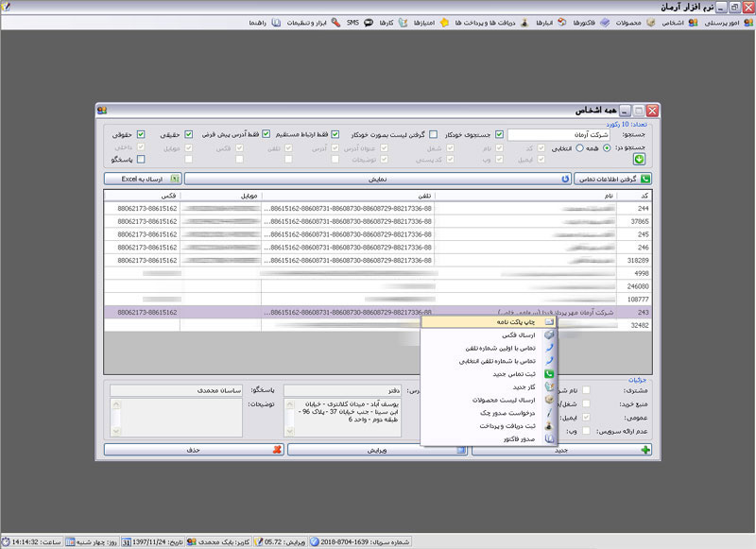756x549 pixels.
Task: Click the توضیحات text area
Action: [x=177, y=418]
